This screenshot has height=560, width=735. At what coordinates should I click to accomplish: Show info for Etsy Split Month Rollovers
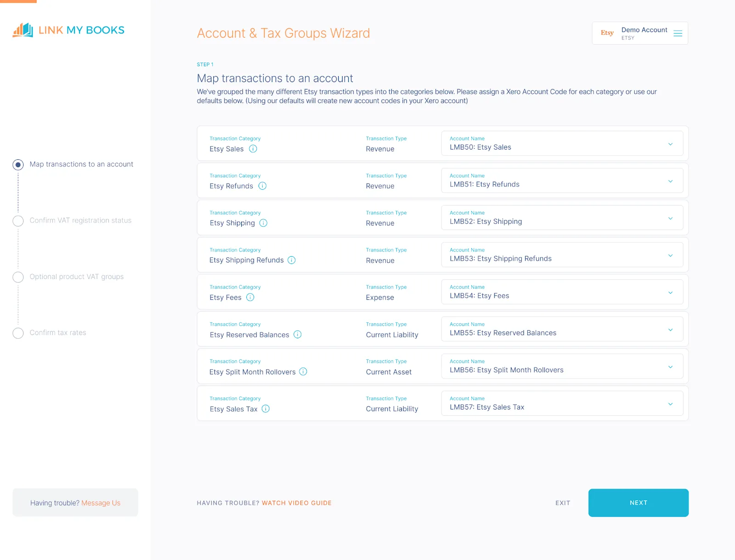click(303, 372)
